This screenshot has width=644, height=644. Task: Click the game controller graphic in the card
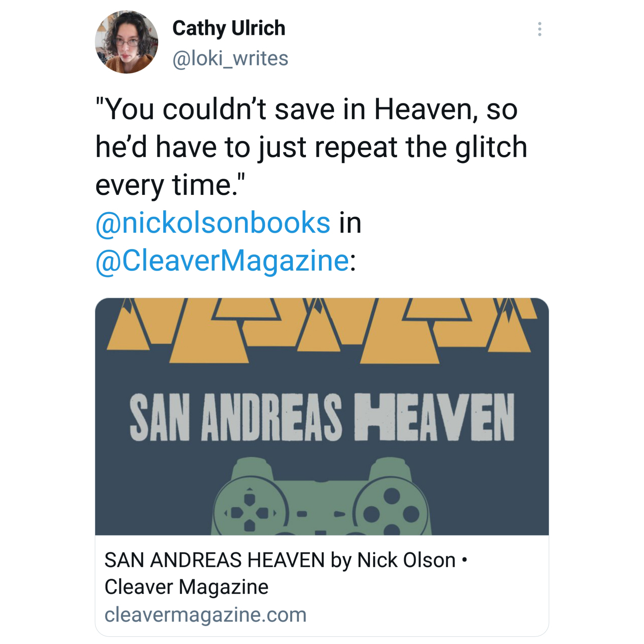(x=321, y=496)
